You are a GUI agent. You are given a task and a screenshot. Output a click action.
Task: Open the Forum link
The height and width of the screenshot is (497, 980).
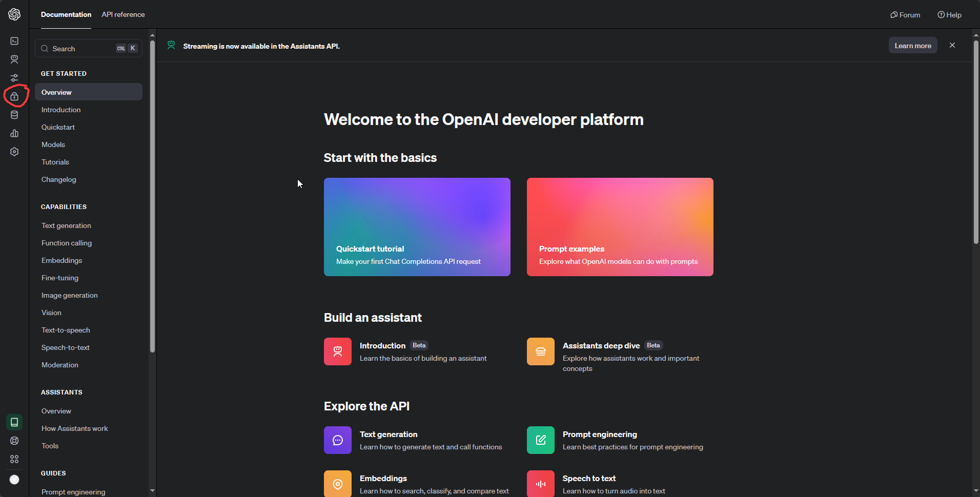[x=905, y=15]
